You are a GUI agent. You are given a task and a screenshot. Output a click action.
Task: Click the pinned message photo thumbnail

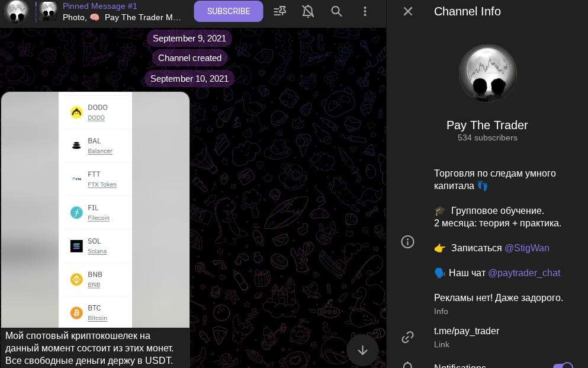point(49,11)
